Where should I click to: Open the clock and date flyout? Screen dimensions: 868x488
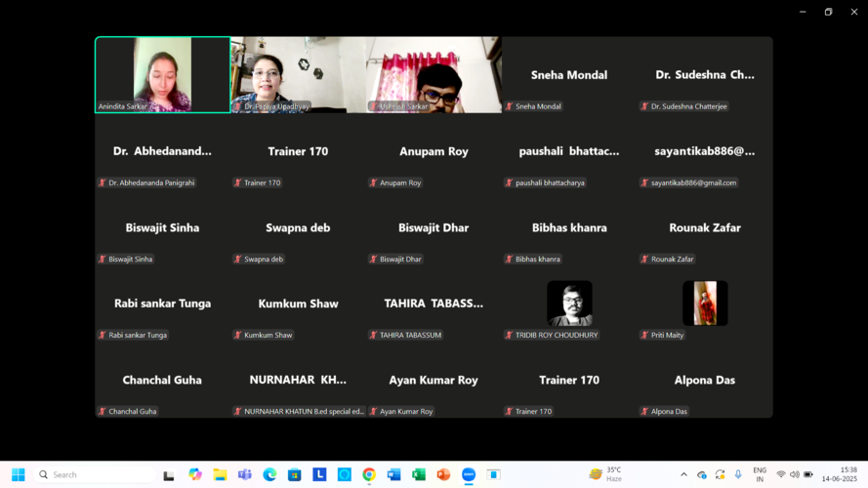[847, 474]
